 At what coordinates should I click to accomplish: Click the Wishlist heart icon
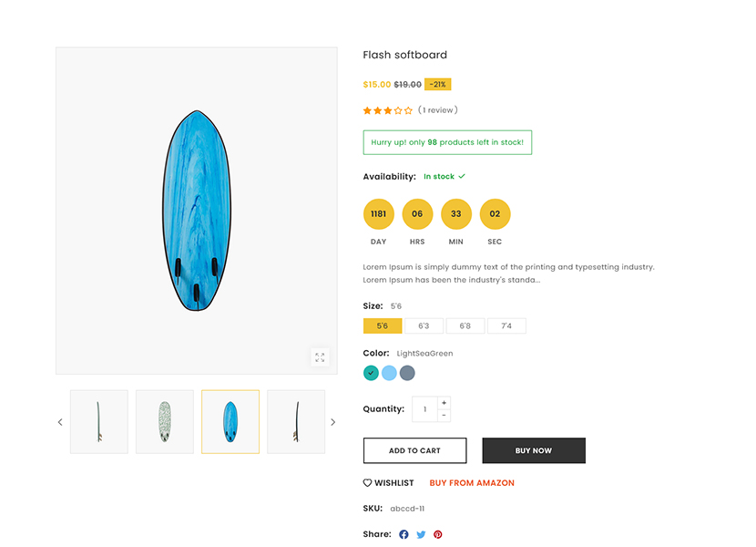(x=367, y=482)
